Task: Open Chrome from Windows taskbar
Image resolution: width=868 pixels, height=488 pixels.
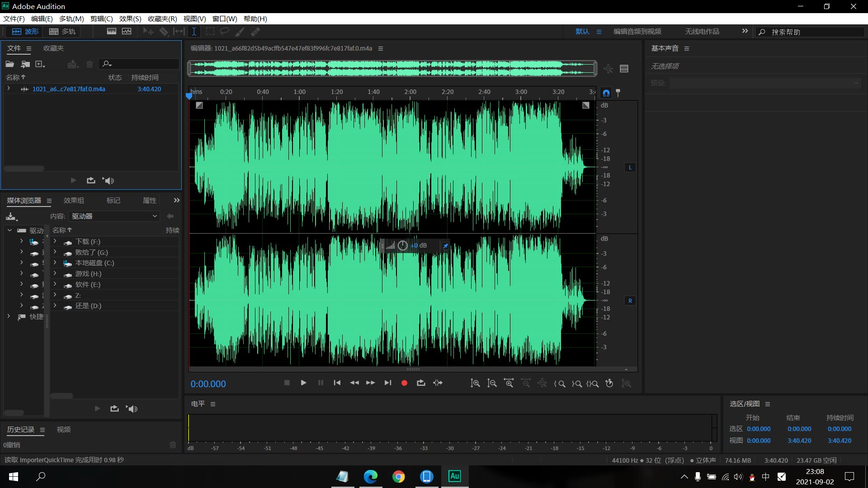Action: tap(398, 476)
